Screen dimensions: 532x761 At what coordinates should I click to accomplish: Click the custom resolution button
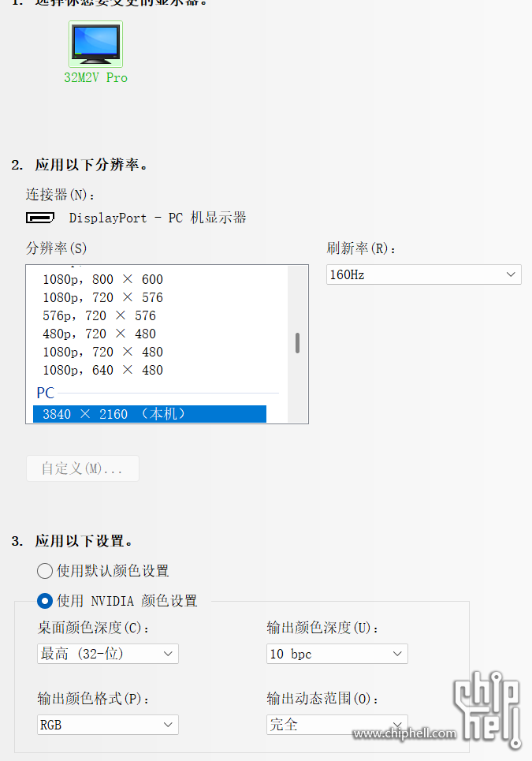[83, 468]
